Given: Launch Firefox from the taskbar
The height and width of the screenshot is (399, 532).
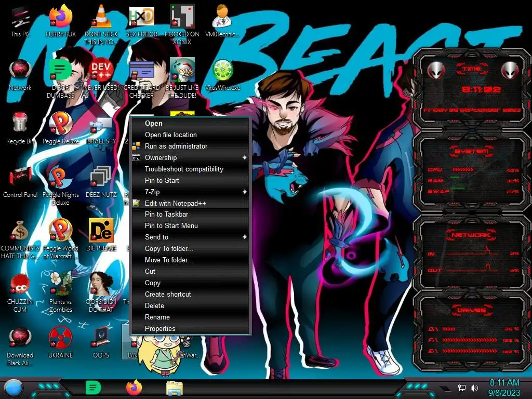Looking at the screenshot, I should click(134, 388).
